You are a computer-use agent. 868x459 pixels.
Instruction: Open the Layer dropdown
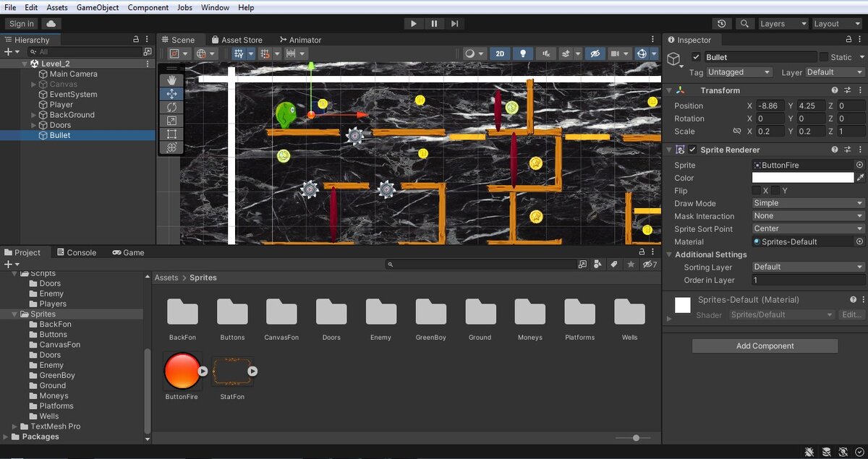835,72
